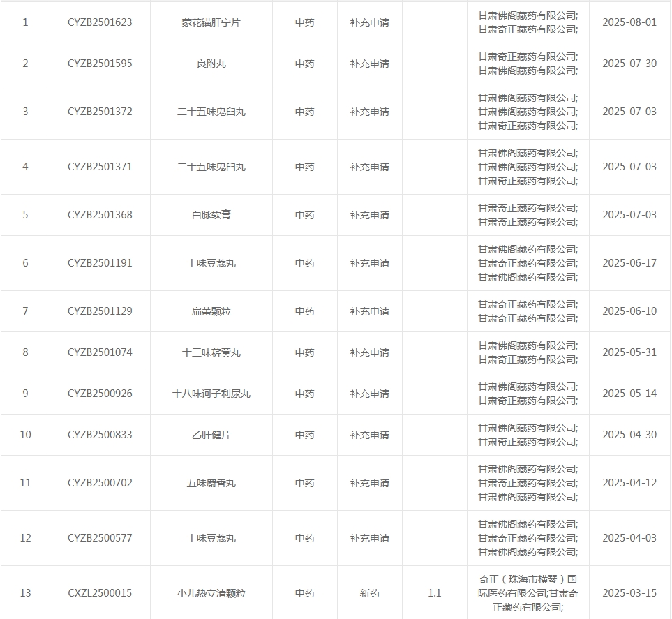
Task: Click 二十五味鬼臼丸 in row 3
Action: (211, 112)
